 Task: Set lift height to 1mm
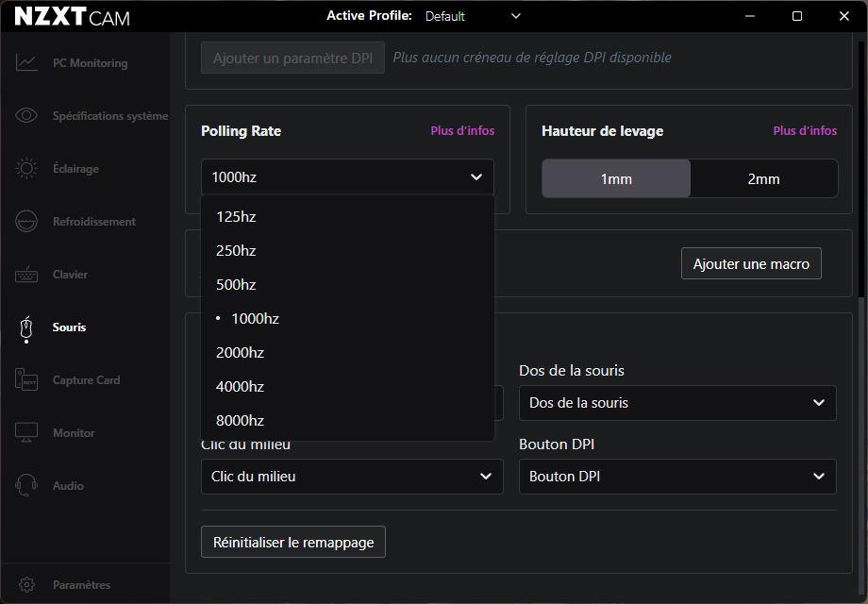click(616, 178)
